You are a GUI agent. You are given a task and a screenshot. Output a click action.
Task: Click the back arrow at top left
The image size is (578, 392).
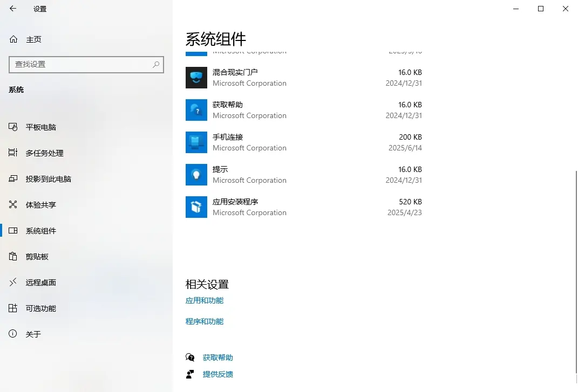point(13,9)
